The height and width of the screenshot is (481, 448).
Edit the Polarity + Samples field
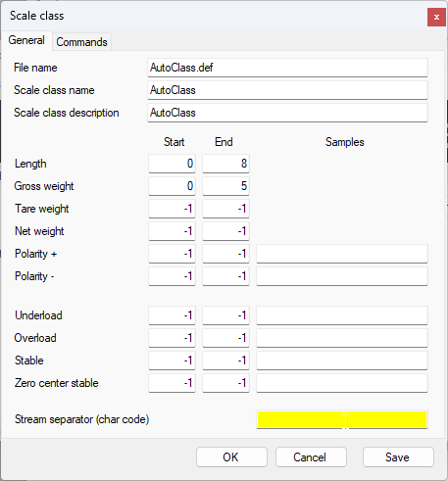pos(342,254)
